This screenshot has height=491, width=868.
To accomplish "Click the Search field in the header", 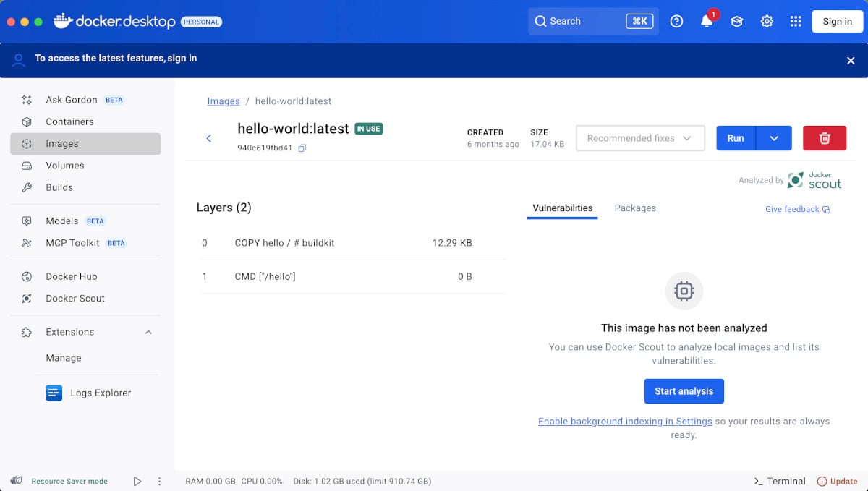I will click(x=594, y=22).
